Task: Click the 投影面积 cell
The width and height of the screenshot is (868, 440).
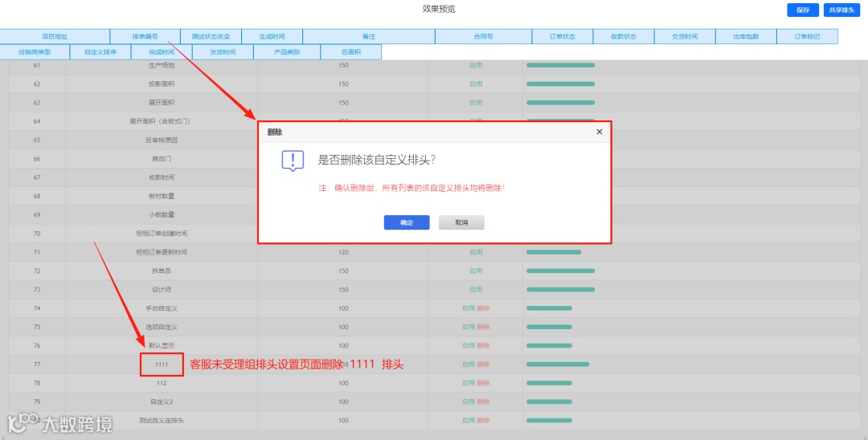Action: pyautogui.click(x=162, y=84)
